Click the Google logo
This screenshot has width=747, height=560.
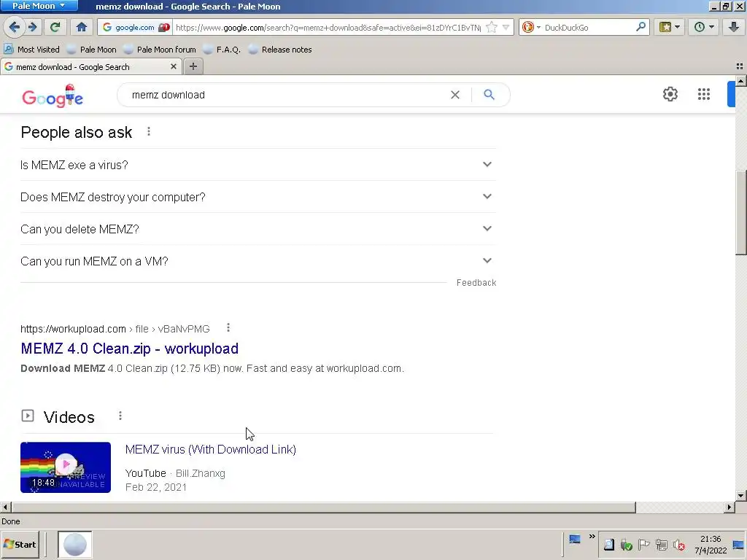[53, 96]
